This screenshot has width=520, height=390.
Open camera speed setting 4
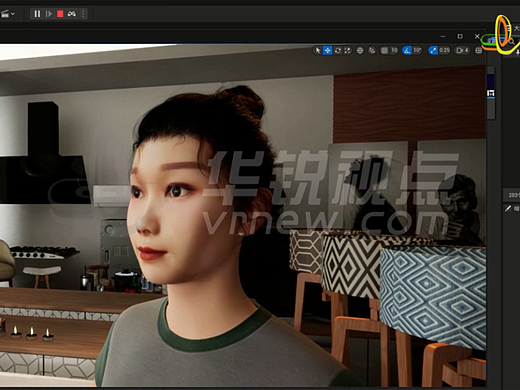tap(462, 50)
